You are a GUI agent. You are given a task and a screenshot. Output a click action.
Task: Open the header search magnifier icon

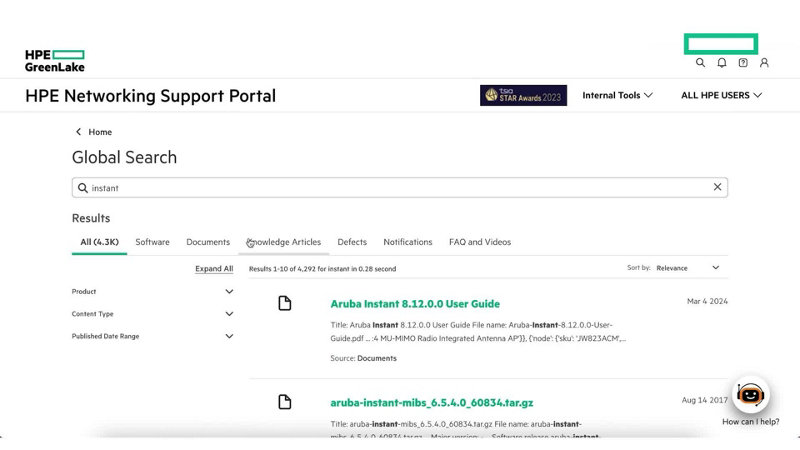tap(700, 63)
